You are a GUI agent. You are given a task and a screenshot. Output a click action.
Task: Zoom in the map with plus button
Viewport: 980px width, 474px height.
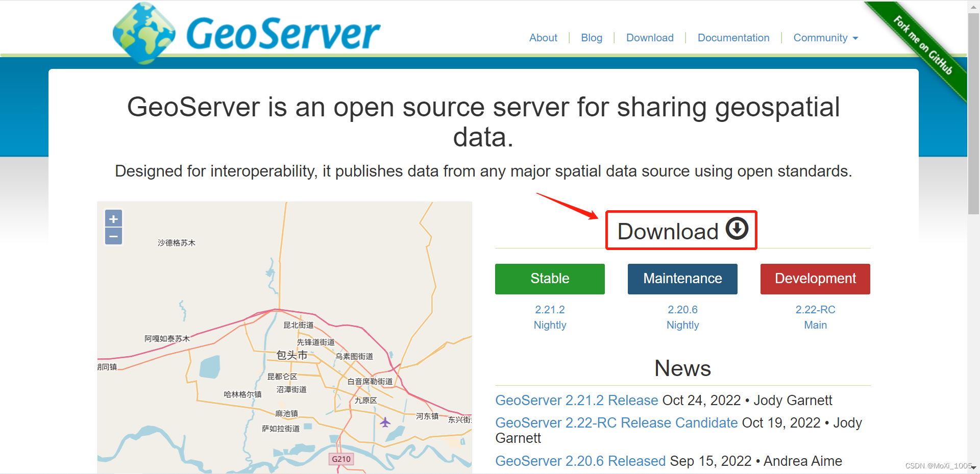coord(113,218)
